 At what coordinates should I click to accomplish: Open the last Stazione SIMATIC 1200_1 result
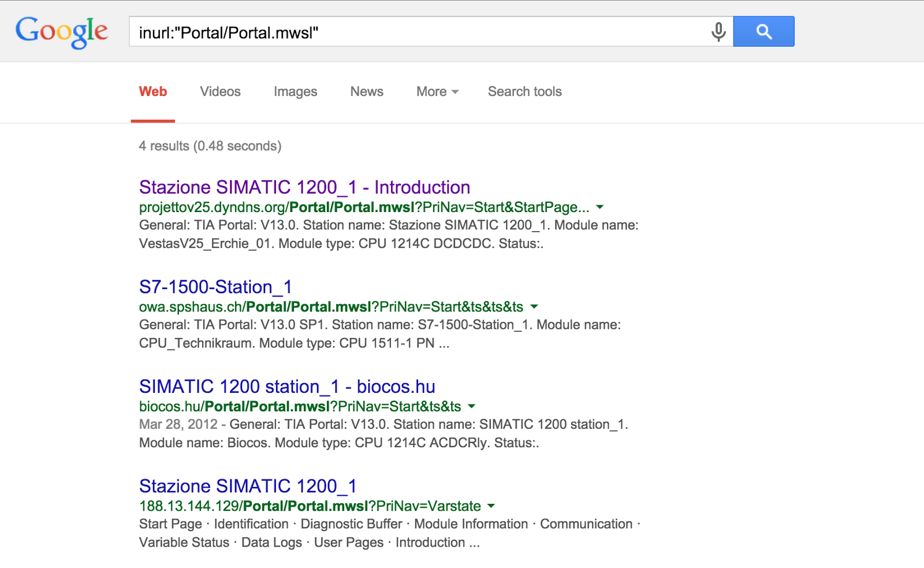(x=247, y=485)
